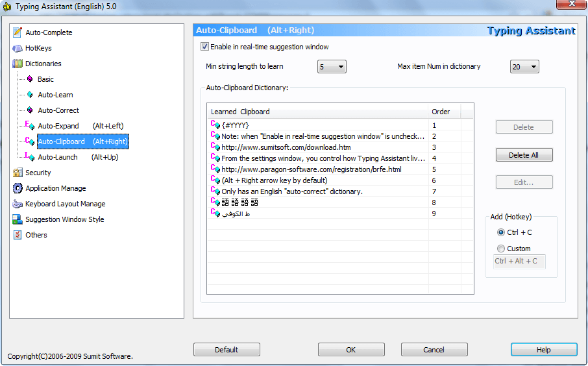Click the Dictionaries book icon
Viewport: 588px width, 366px height.
(18, 64)
